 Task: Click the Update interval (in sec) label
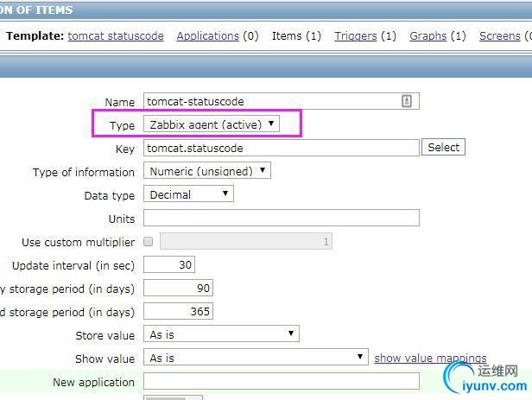coord(73,265)
